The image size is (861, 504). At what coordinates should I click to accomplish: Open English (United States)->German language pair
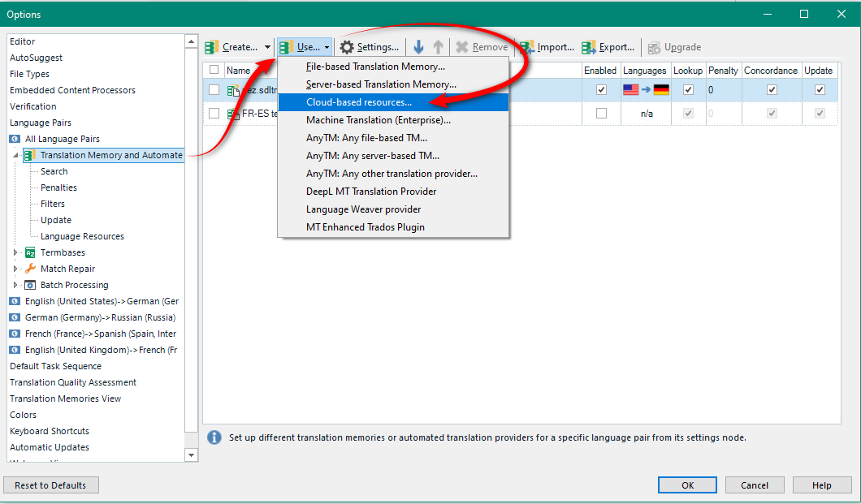click(102, 301)
